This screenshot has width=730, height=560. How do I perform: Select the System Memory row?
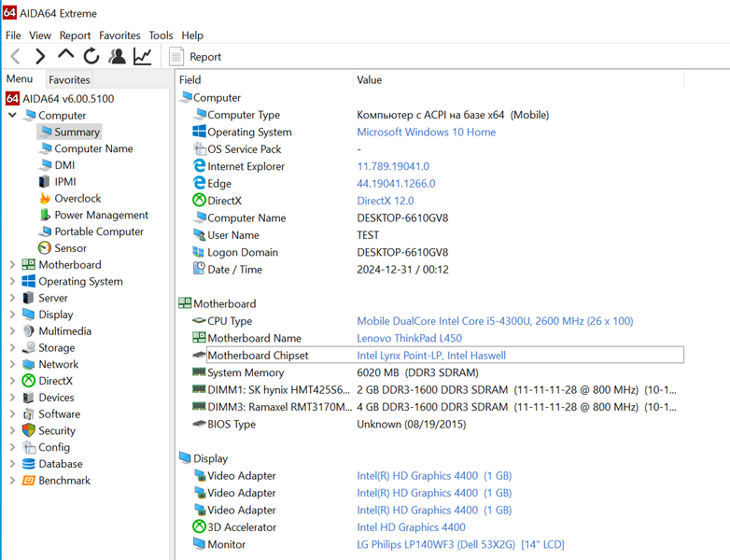438,372
